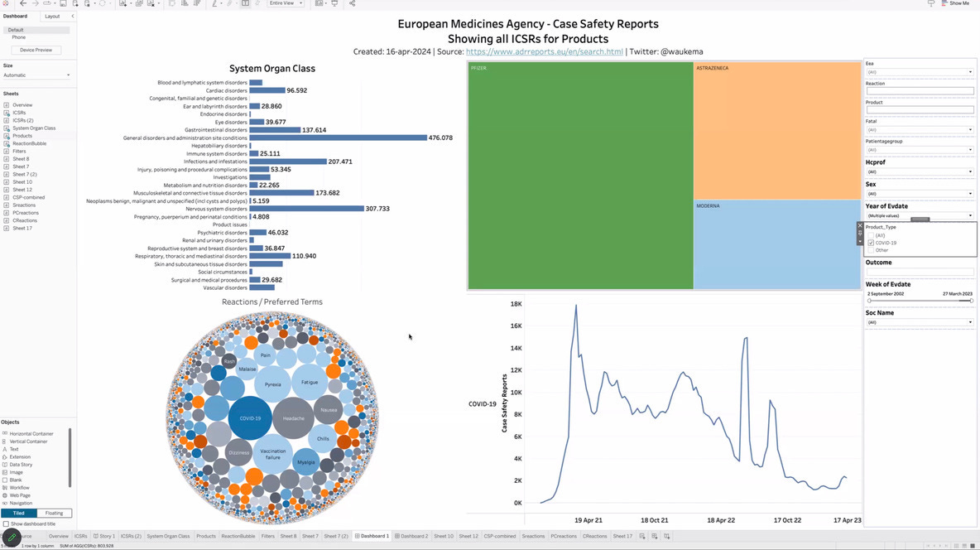The width and height of the screenshot is (980, 550).
Task: Click the green pen annotation circle icon
Action: click(x=12, y=538)
